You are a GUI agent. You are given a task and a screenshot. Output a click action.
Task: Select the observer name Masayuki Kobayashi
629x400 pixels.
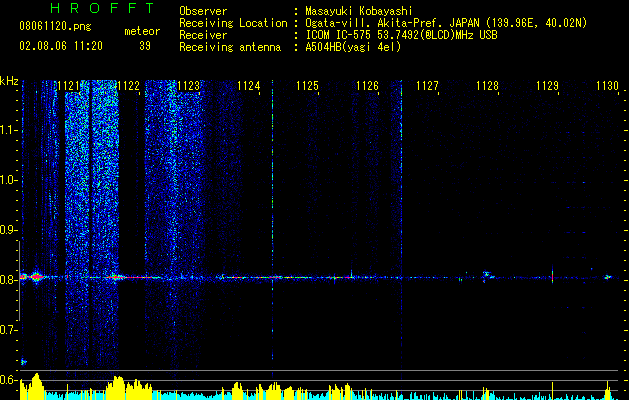tap(359, 11)
